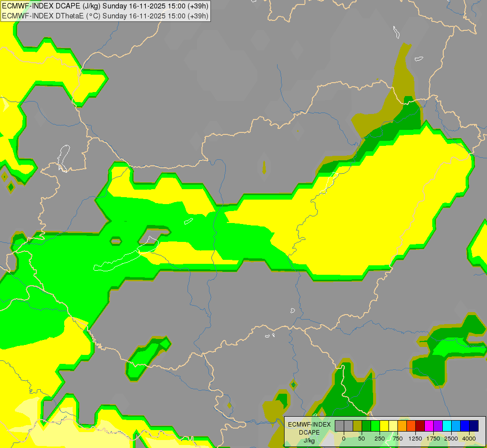This screenshot has width=487, height=448.
Task: Choose the light blue legend swatch
Action: pos(456,426)
